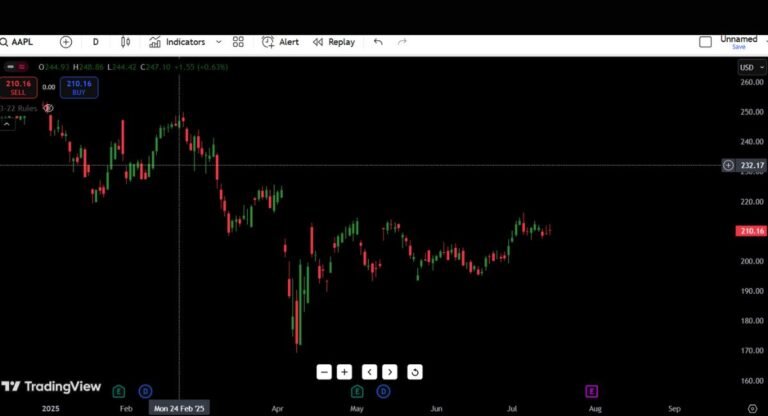
Task: Open the D timeframe interval selector
Action: coord(96,42)
